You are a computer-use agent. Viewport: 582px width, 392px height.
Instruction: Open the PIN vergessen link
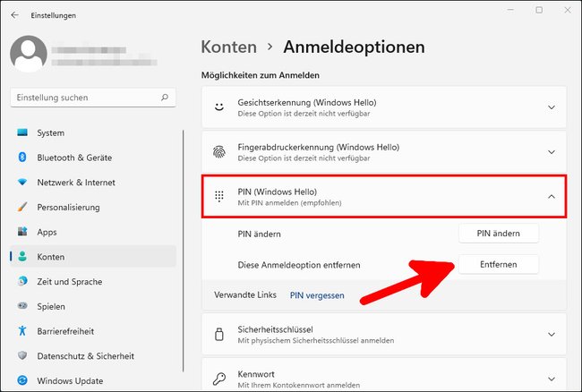[317, 295]
